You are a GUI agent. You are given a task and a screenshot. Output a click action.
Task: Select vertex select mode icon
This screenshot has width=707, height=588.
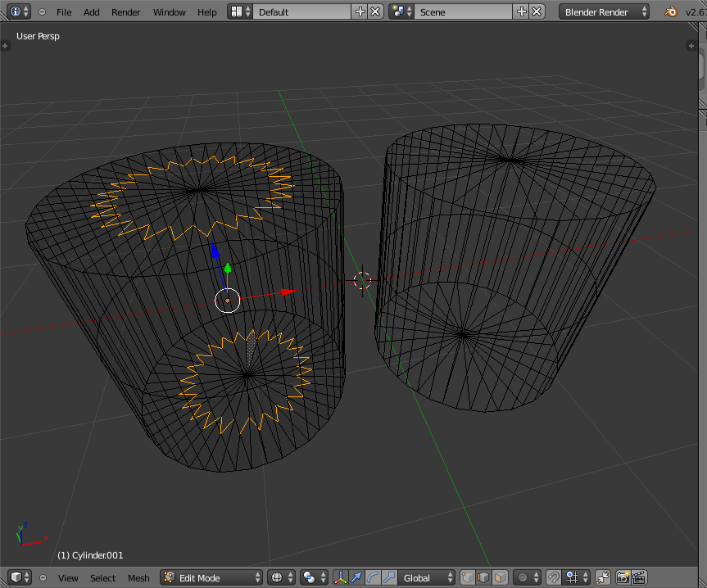[x=468, y=577]
